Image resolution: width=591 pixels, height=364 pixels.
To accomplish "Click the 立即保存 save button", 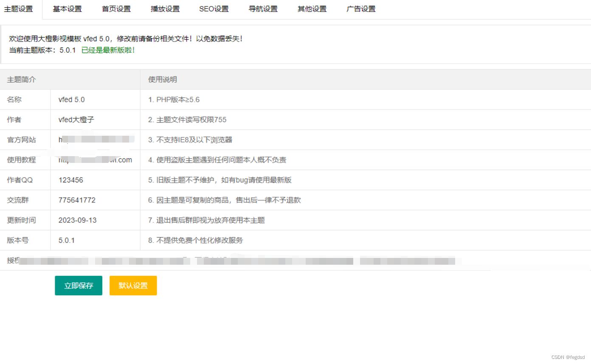I will tap(78, 285).
